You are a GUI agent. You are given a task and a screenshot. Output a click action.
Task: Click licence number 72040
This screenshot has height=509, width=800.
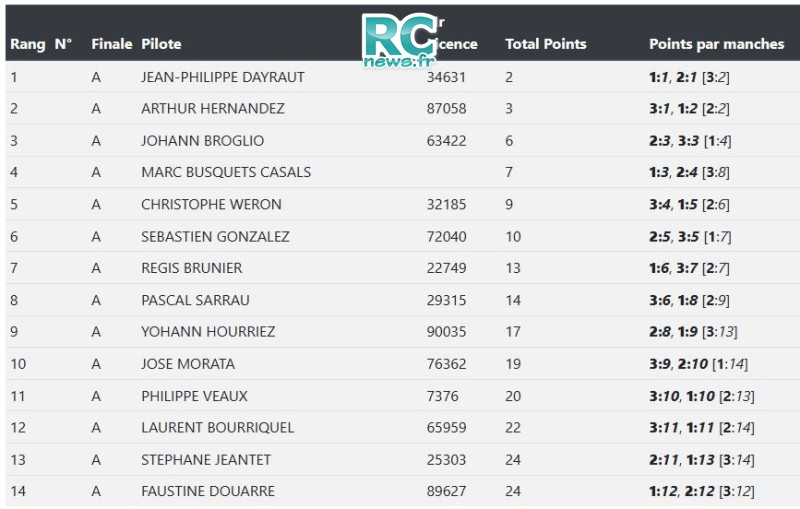click(446, 236)
